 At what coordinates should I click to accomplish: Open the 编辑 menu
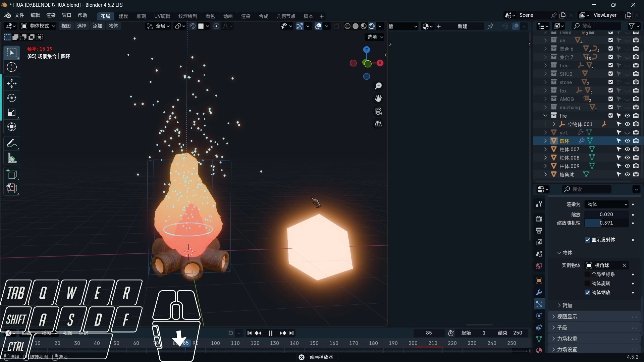click(35, 15)
